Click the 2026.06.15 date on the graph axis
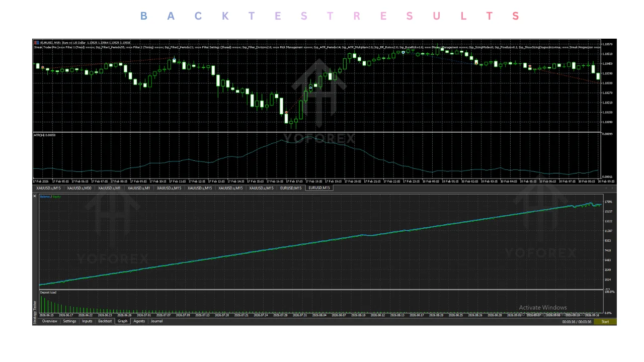 click(x=46, y=315)
